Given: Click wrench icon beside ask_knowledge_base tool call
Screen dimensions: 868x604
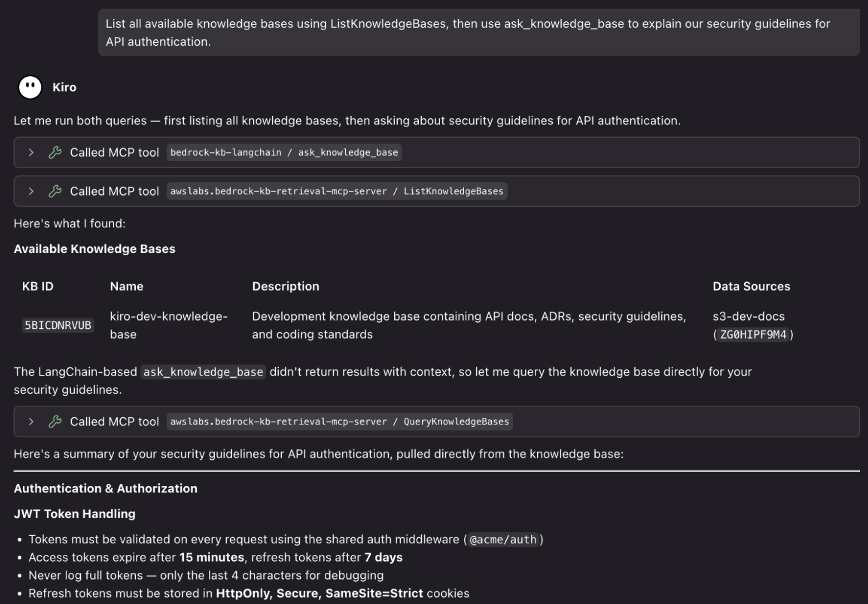Looking at the screenshot, I should 55,152.
